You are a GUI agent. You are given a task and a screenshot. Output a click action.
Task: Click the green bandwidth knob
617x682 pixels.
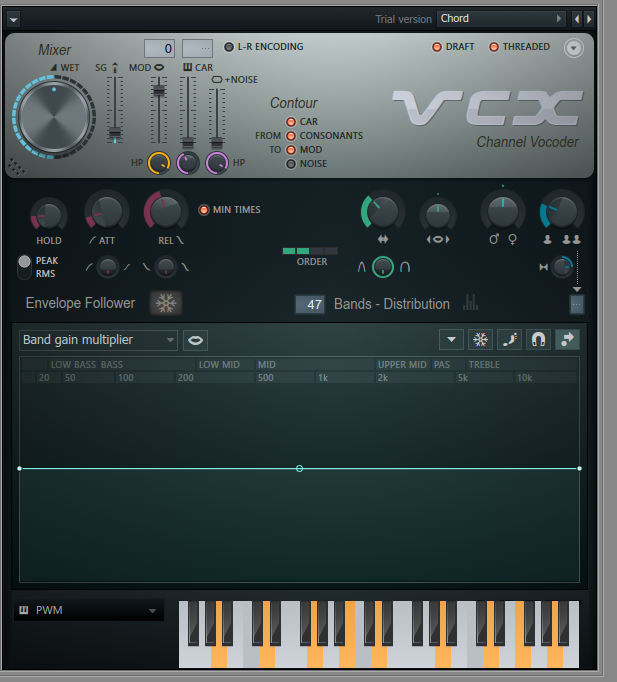tap(381, 211)
